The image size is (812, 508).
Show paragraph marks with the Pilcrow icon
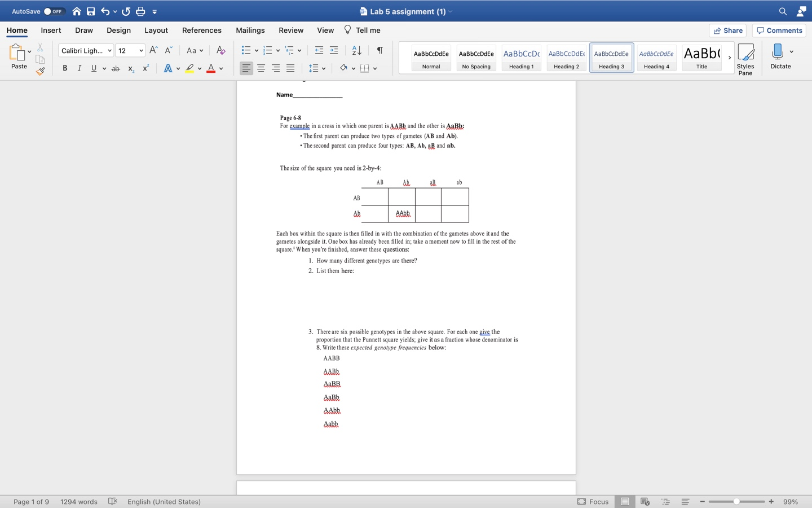379,50
